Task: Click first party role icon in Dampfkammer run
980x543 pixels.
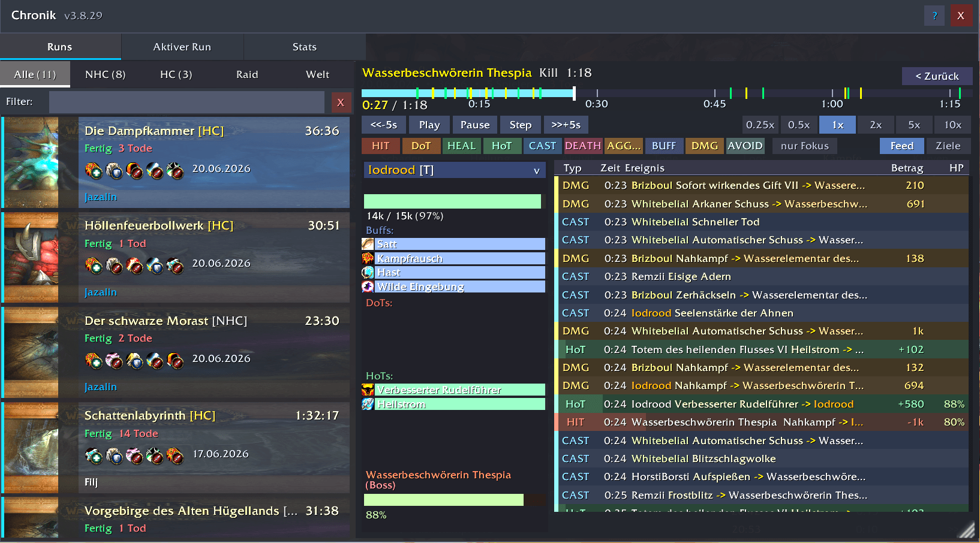Action: [x=94, y=171]
